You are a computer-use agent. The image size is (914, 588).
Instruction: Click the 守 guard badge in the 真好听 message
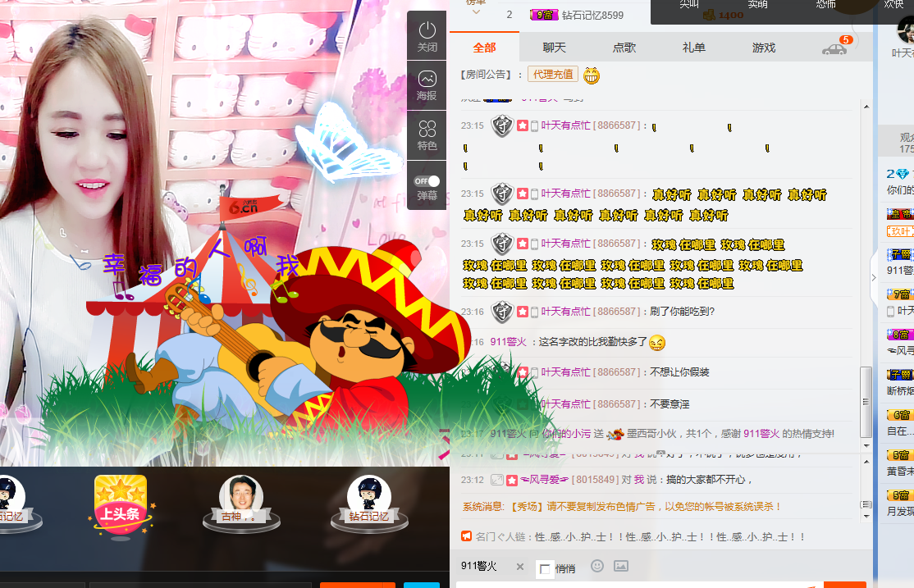(502, 194)
